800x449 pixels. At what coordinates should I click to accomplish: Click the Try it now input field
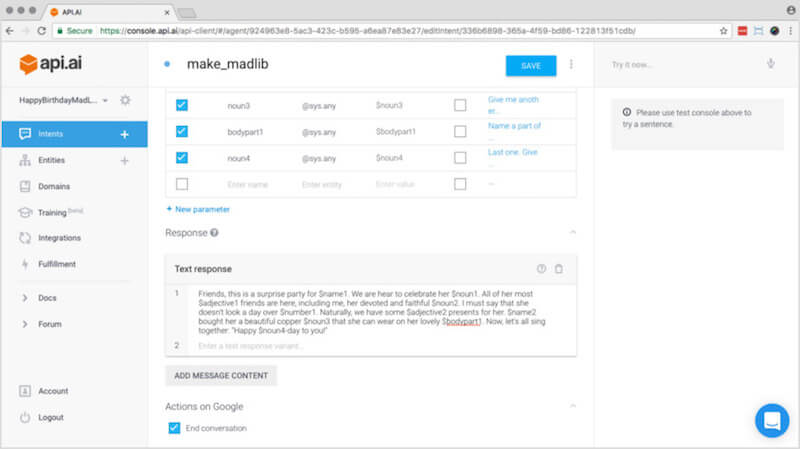point(684,65)
